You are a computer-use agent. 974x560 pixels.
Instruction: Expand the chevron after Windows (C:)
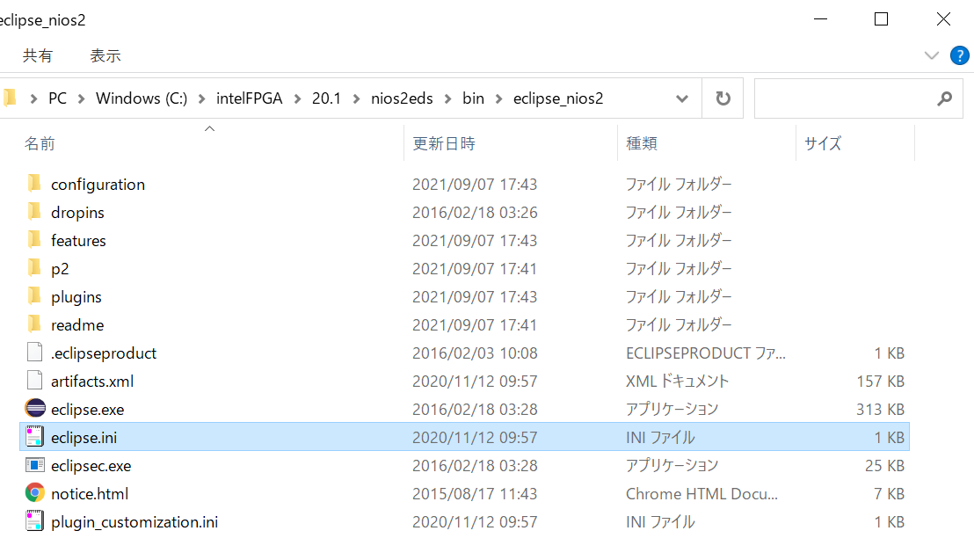pos(201,98)
